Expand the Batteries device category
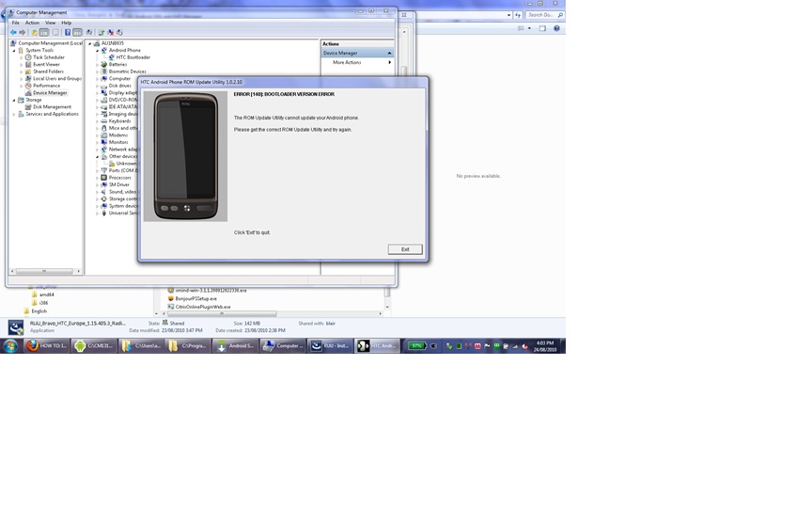The width and height of the screenshot is (812, 508). tap(98, 65)
